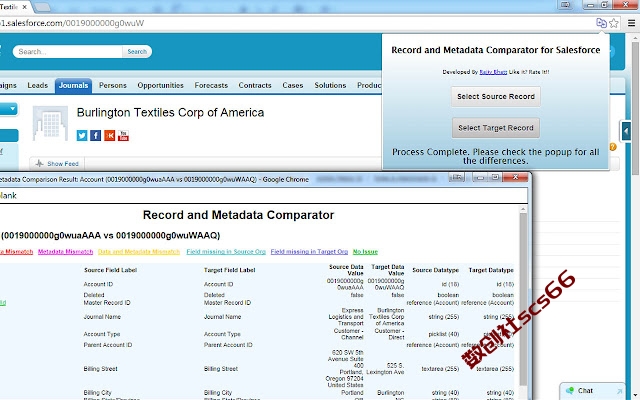Click the Target Field Label column header

[x=229, y=270]
